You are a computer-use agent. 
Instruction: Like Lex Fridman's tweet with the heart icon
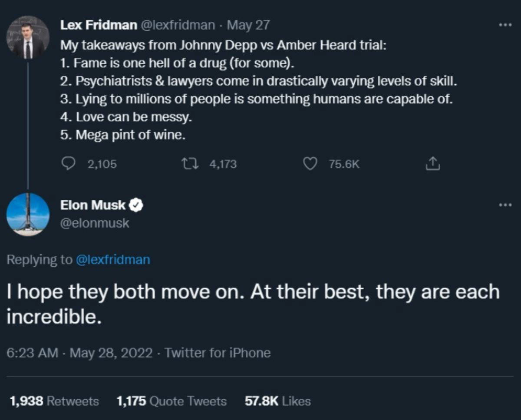[309, 164]
